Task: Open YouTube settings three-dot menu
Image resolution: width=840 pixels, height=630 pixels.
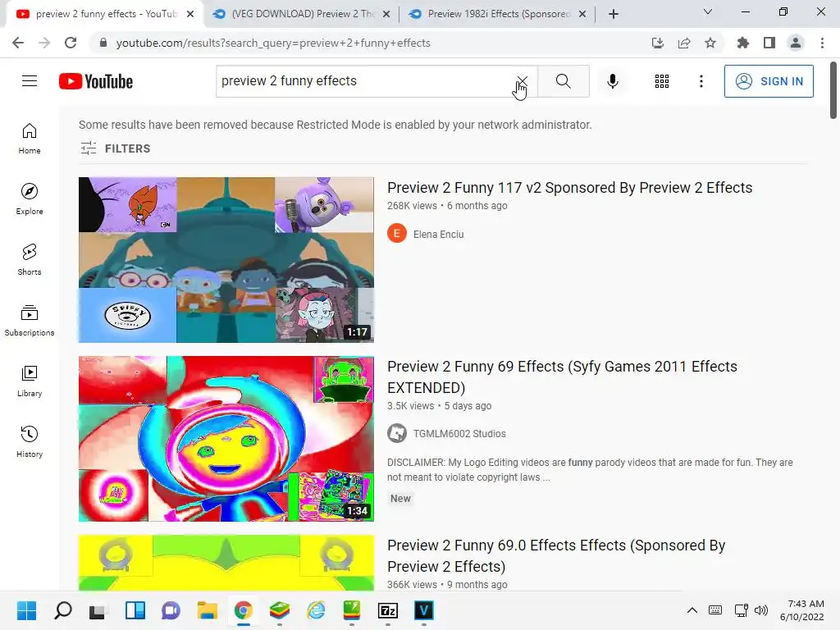Action: [701, 81]
